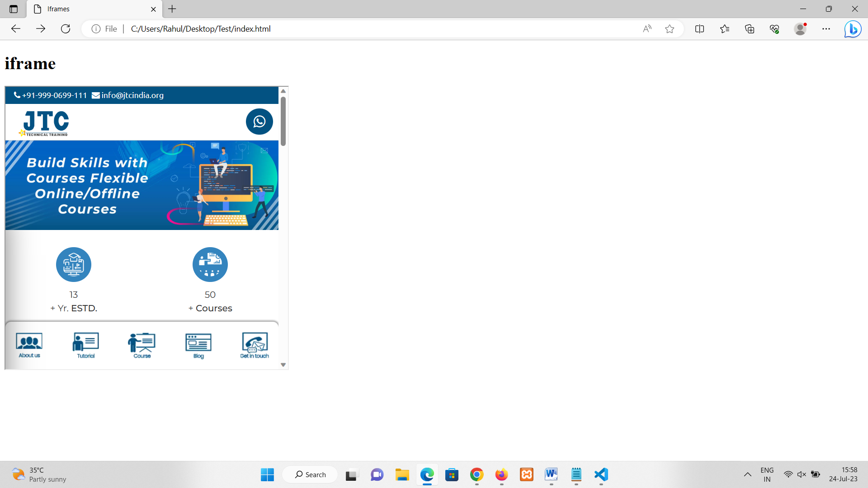Toggle split screen view
Image resolution: width=868 pixels, height=488 pixels.
(699, 29)
